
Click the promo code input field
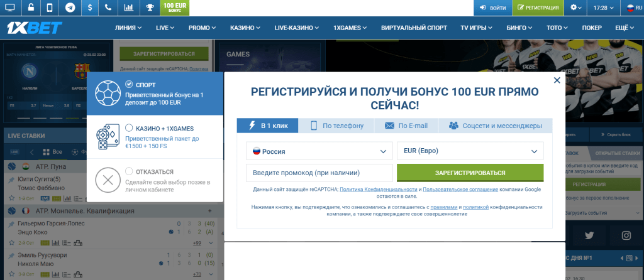319,173
